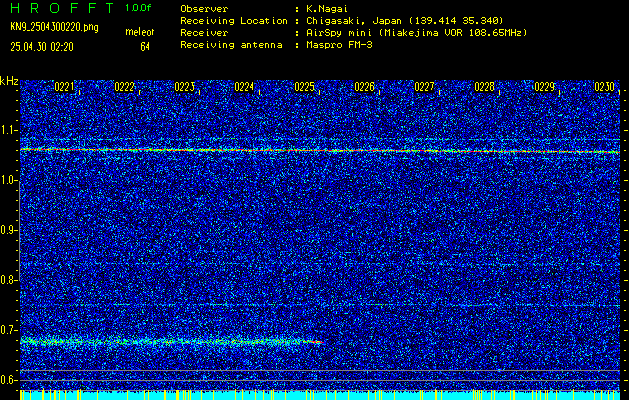Screen dimensions: 629x400
Task: Click the meteor count value 64
Action: tap(145, 47)
